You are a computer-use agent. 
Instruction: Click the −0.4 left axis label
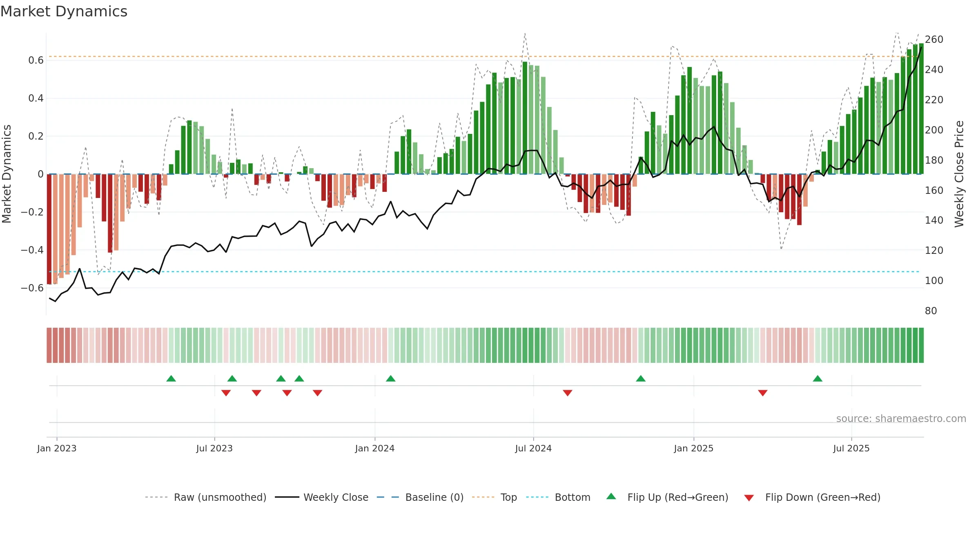coord(32,250)
